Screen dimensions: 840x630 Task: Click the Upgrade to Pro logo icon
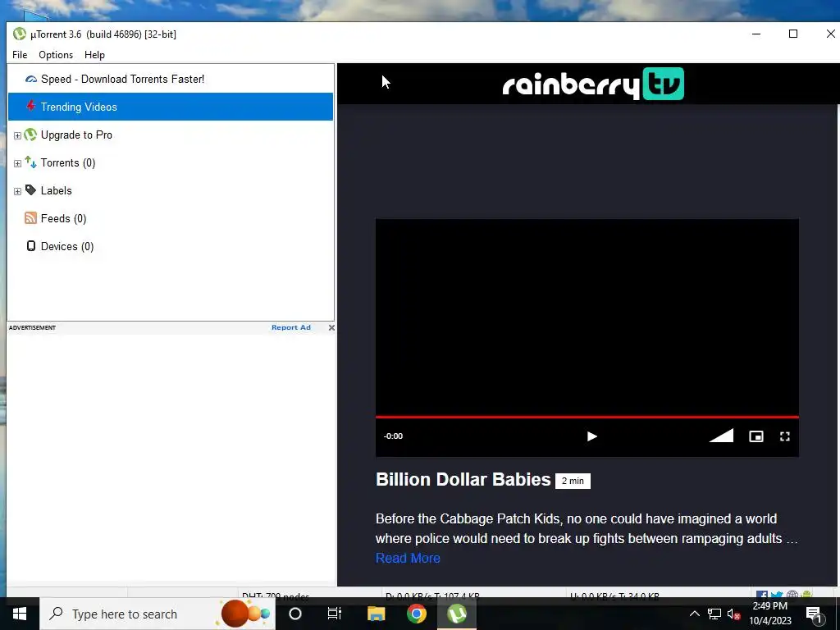tap(31, 135)
